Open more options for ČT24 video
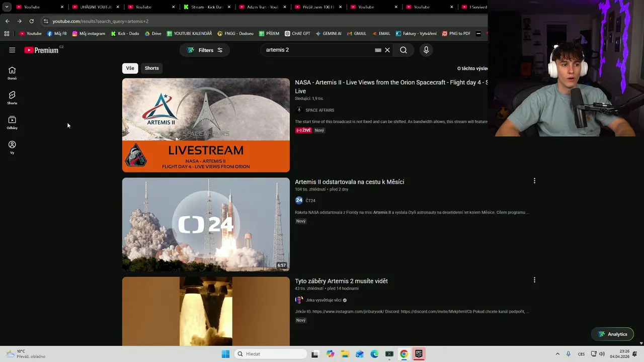Image resolution: width=644 pixels, height=362 pixels. [534, 180]
